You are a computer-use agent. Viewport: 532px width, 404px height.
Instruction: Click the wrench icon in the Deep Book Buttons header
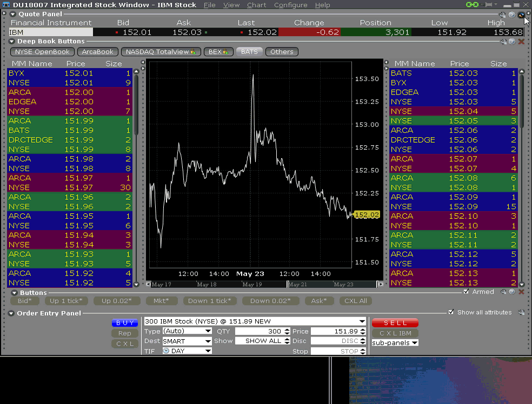pyautogui.click(x=503, y=42)
